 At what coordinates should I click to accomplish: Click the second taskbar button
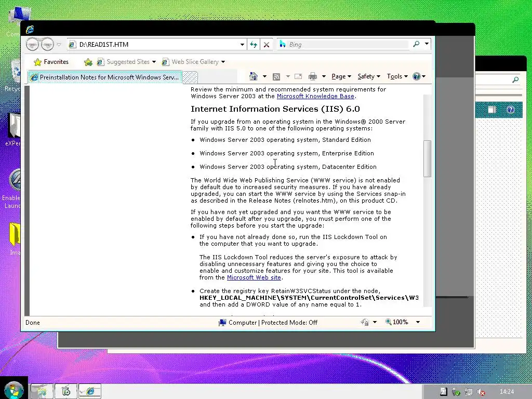(66, 391)
